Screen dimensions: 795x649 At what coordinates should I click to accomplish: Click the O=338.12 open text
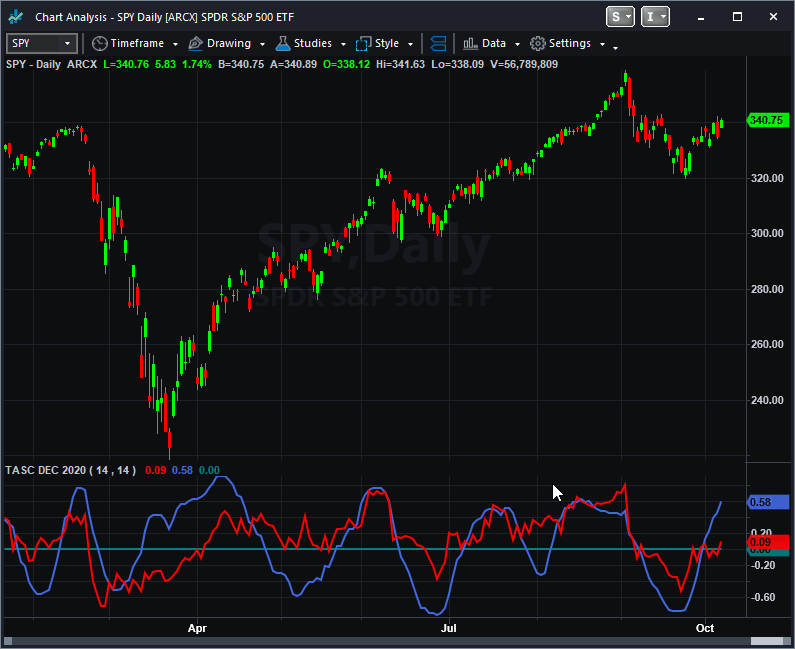click(x=346, y=64)
